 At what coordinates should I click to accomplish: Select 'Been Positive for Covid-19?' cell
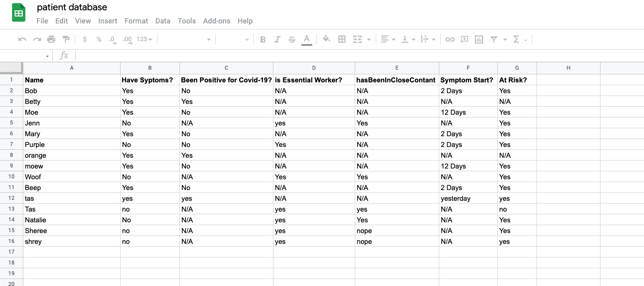pos(226,80)
